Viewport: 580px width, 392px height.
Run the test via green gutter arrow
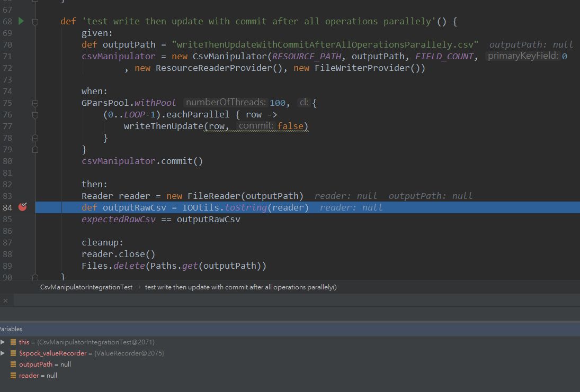pyautogui.click(x=21, y=21)
